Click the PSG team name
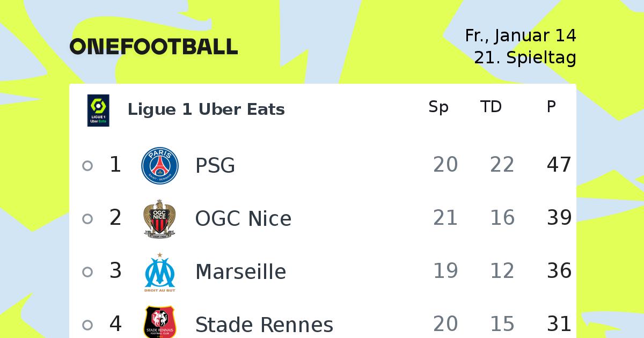Image resolution: width=644 pixels, height=338 pixels. (x=215, y=165)
